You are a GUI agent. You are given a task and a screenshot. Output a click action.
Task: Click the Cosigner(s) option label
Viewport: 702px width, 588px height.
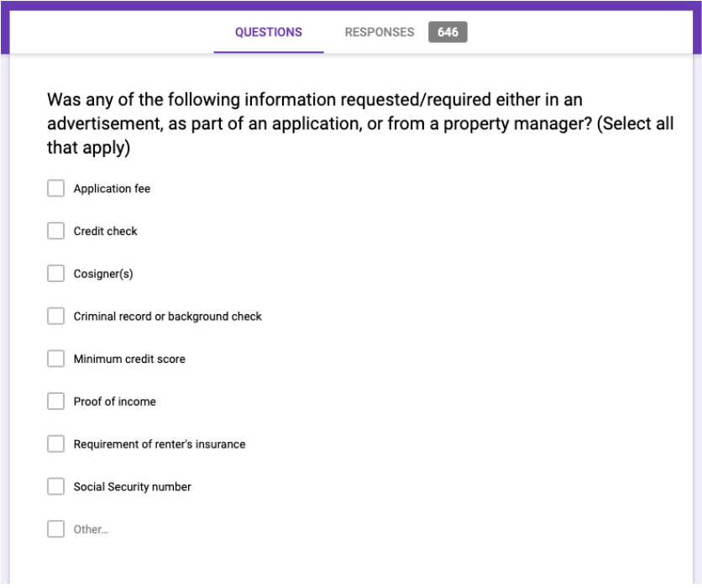click(103, 274)
